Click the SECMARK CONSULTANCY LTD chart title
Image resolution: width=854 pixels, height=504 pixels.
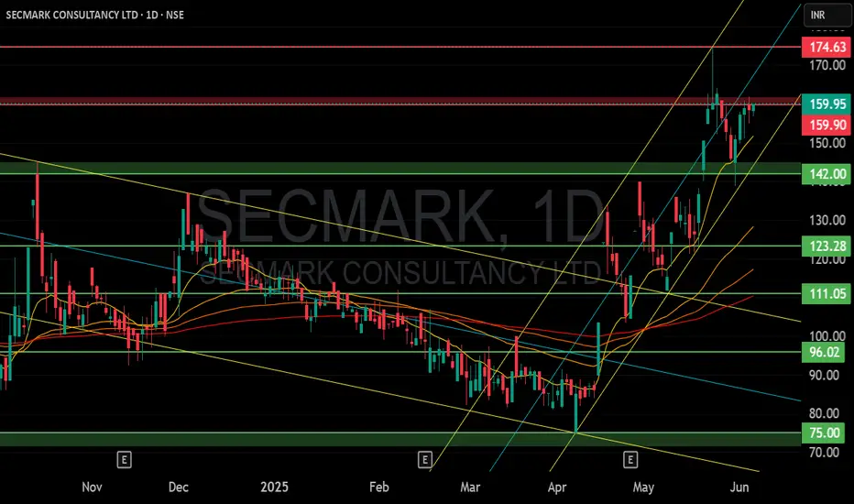tap(94, 15)
